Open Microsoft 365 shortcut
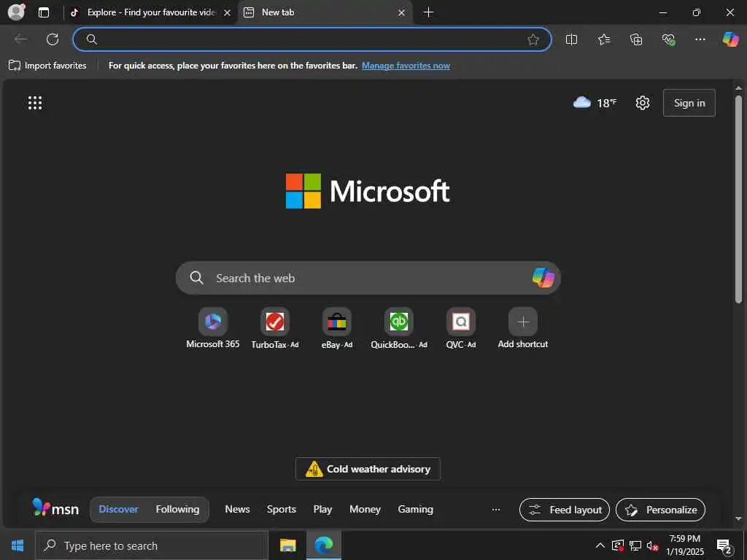 pyautogui.click(x=213, y=329)
